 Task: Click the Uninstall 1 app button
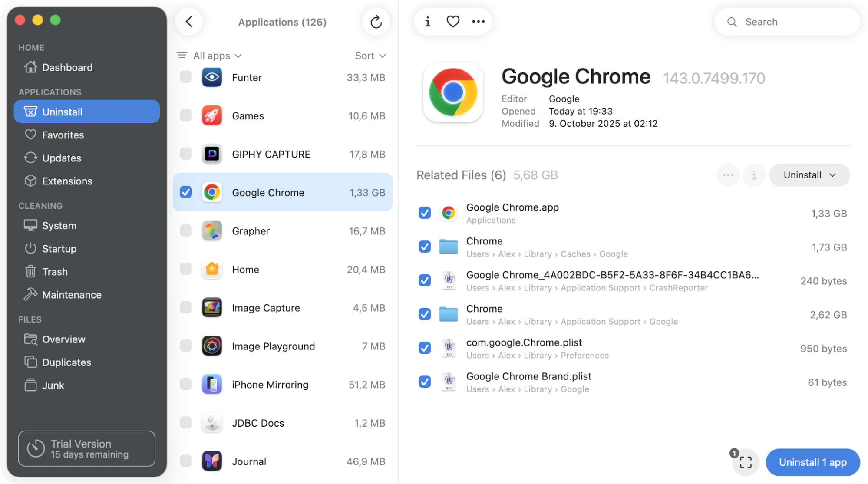tap(812, 462)
